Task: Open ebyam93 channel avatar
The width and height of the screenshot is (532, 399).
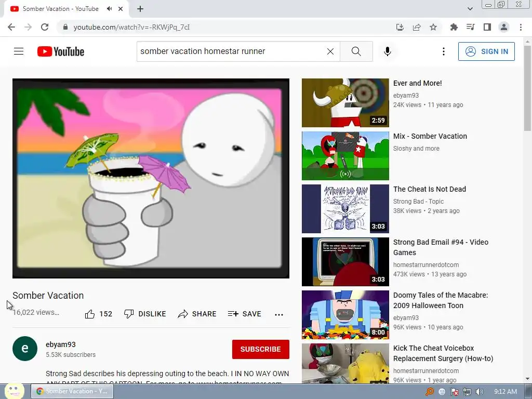Action: coord(25,349)
